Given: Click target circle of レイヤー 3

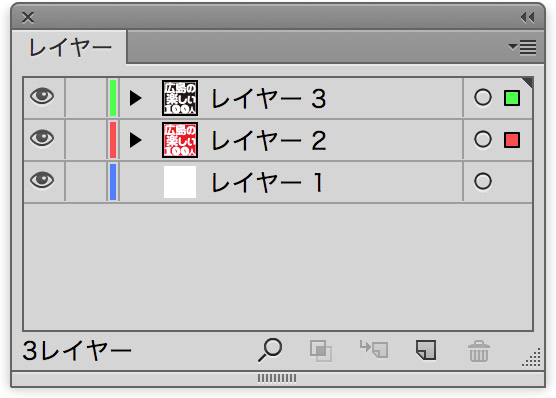Looking at the screenshot, I should (x=483, y=98).
